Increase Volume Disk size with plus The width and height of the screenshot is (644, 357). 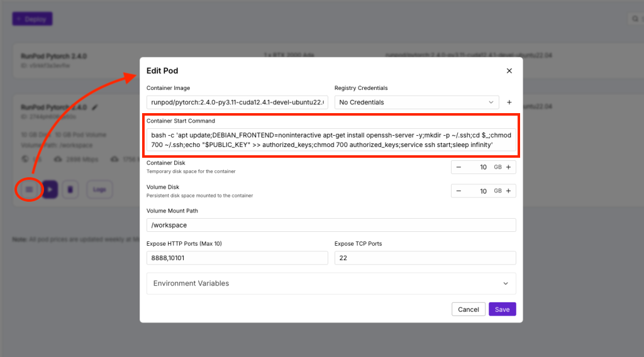(508, 190)
